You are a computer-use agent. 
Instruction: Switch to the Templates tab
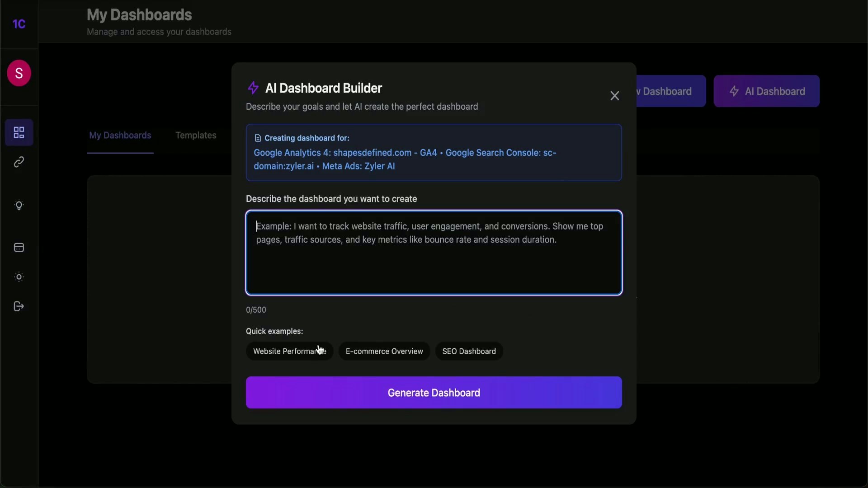(x=196, y=136)
